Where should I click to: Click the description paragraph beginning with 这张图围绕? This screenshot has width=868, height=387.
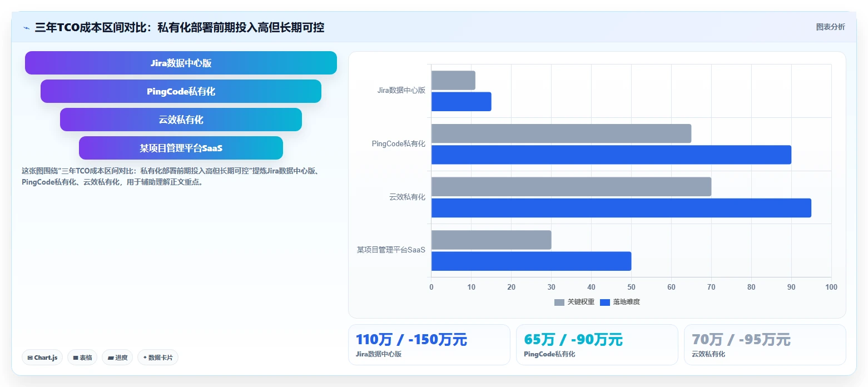pos(170,176)
